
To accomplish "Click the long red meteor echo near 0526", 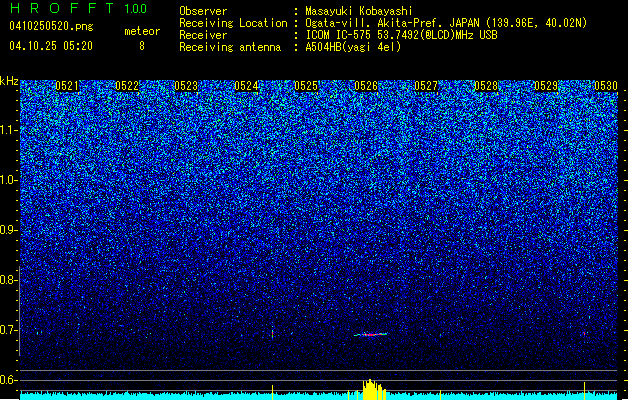I will pos(371,334).
